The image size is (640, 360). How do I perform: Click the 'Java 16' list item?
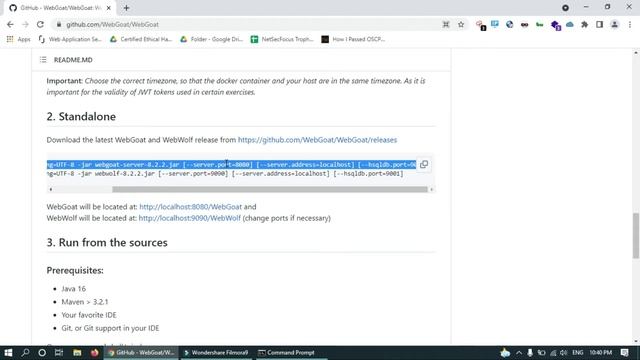(73, 289)
